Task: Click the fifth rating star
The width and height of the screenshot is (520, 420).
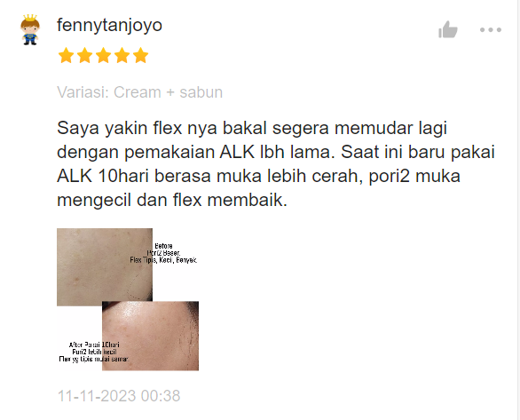Action: 140,55
